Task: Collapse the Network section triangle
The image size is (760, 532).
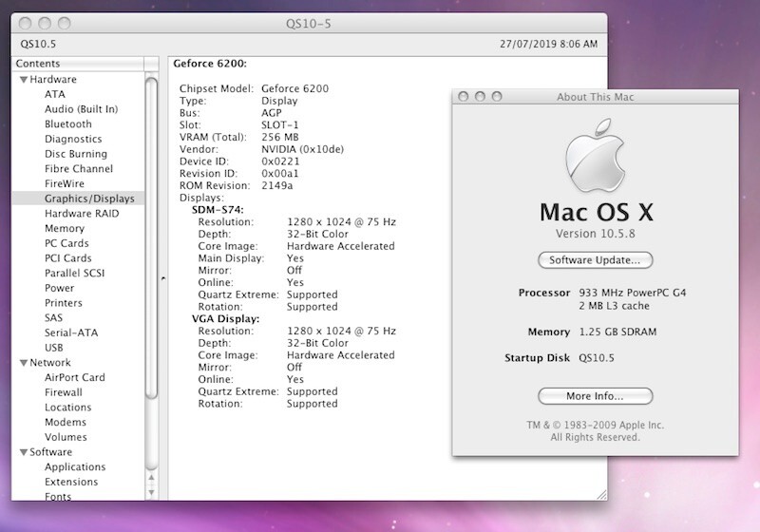Action: pos(23,363)
